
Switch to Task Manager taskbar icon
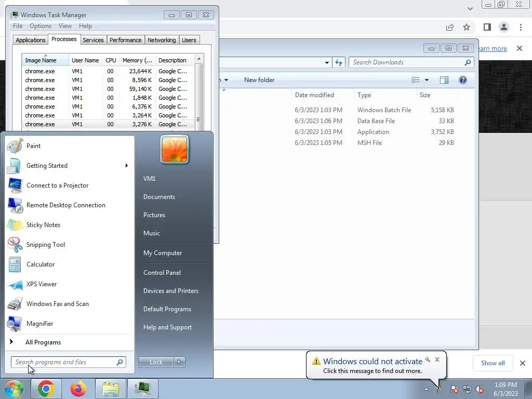pos(142,389)
